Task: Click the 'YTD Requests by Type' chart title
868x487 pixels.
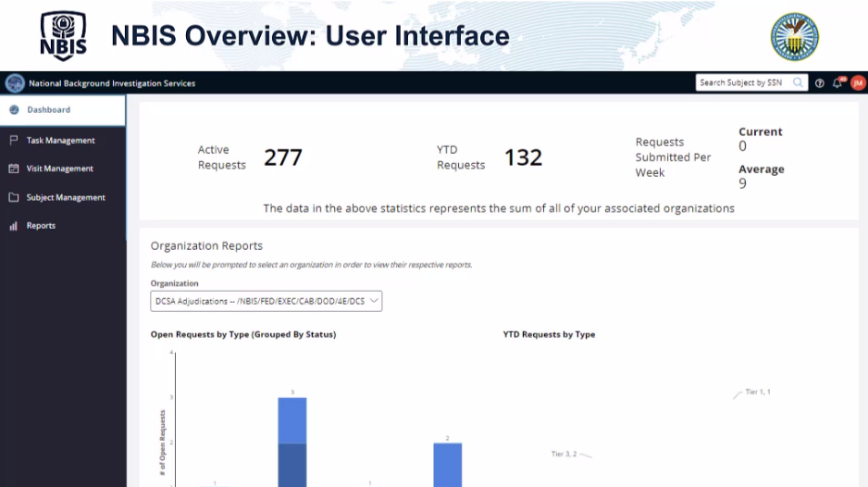Action: click(549, 334)
